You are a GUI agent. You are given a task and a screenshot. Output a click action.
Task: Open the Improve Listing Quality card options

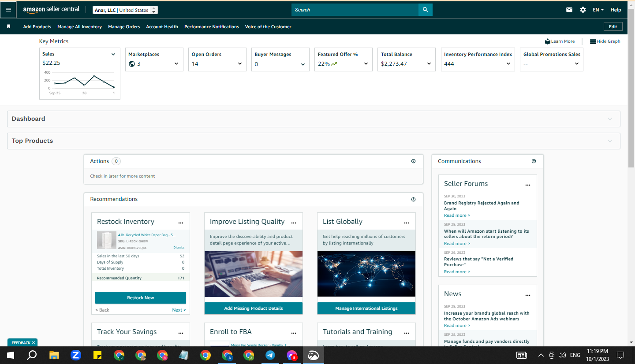coord(294,223)
